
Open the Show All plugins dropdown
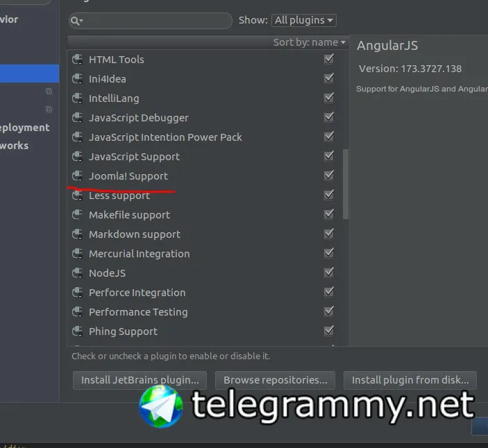304,21
